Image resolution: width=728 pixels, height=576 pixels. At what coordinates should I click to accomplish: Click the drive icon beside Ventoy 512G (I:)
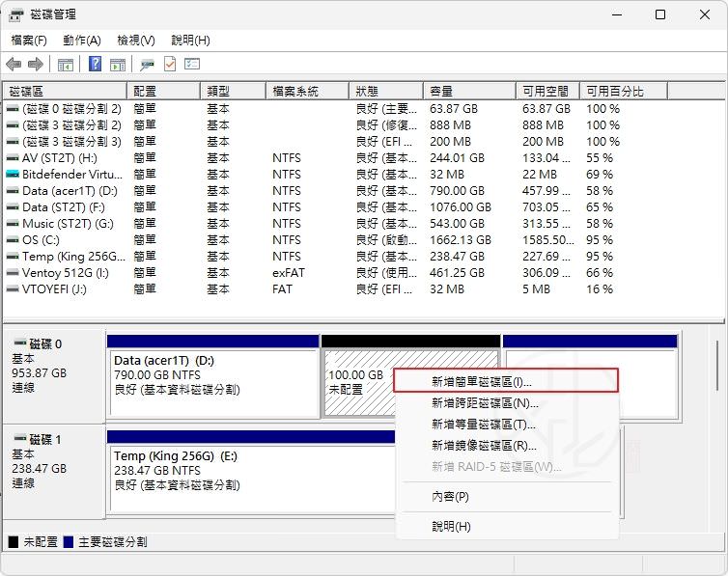pos(13,273)
